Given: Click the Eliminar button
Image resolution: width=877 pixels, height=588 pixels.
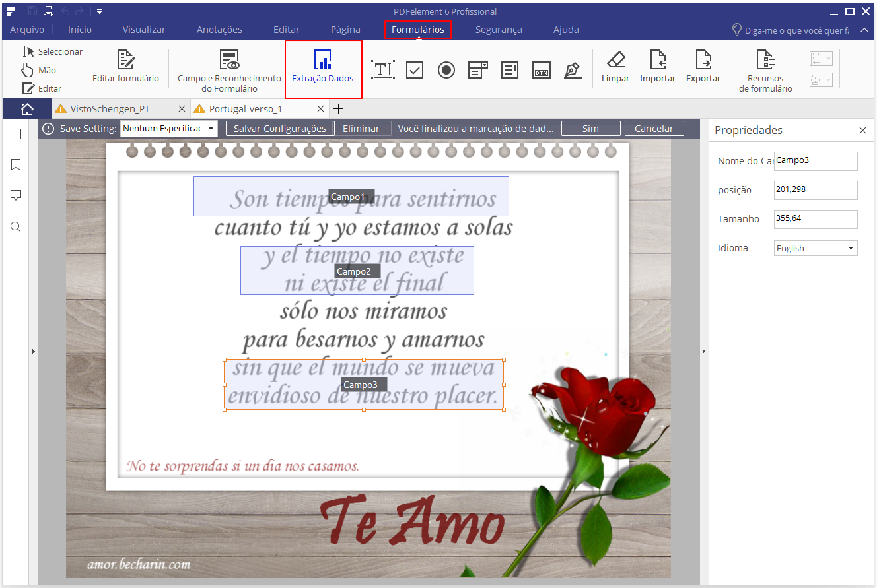Looking at the screenshot, I should click(361, 129).
